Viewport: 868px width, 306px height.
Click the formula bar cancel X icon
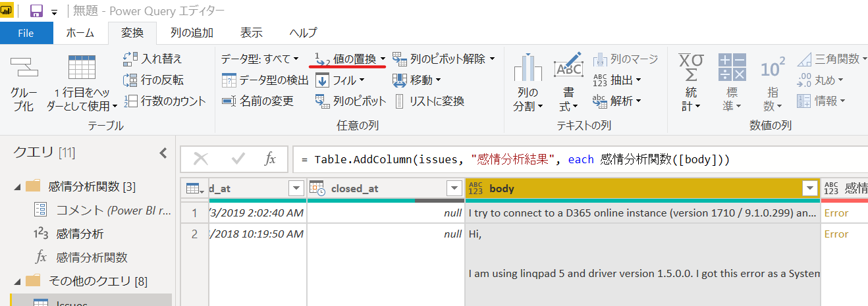[201, 159]
